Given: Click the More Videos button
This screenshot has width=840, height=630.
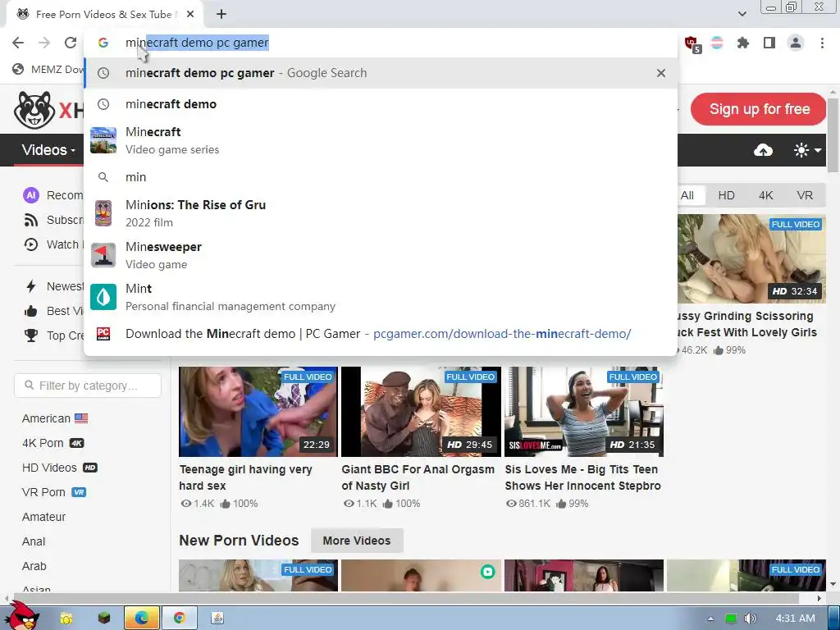Looking at the screenshot, I should click(x=357, y=541).
